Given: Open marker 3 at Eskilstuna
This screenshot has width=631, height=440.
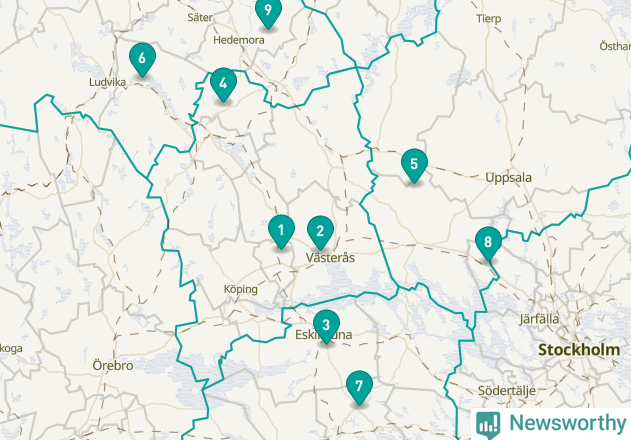Looking at the screenshot, I should pos(326,326).
